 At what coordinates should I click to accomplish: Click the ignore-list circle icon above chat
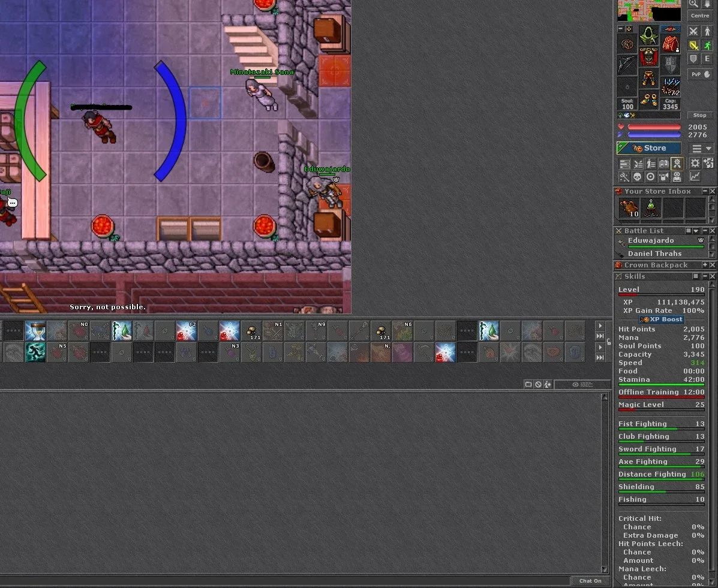538,384
